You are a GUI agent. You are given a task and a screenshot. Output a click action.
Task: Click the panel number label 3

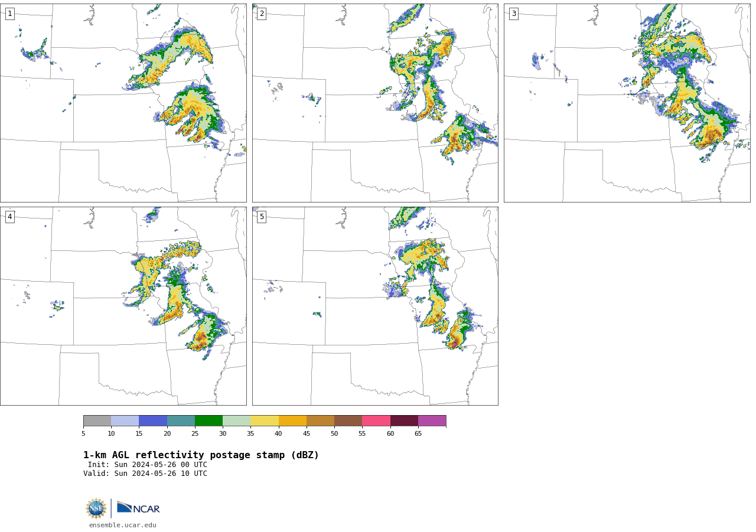tap(513, 14)
